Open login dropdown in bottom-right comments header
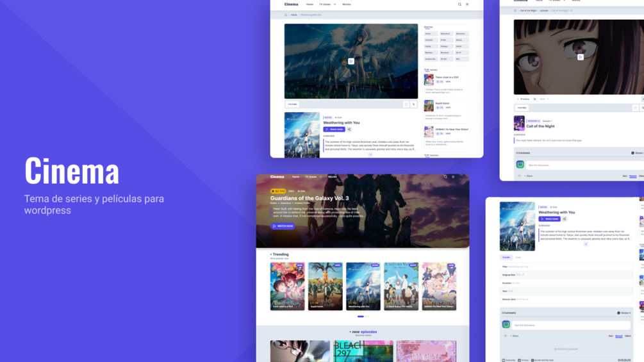This screenshot has height=362, width=644. [624, 313]
